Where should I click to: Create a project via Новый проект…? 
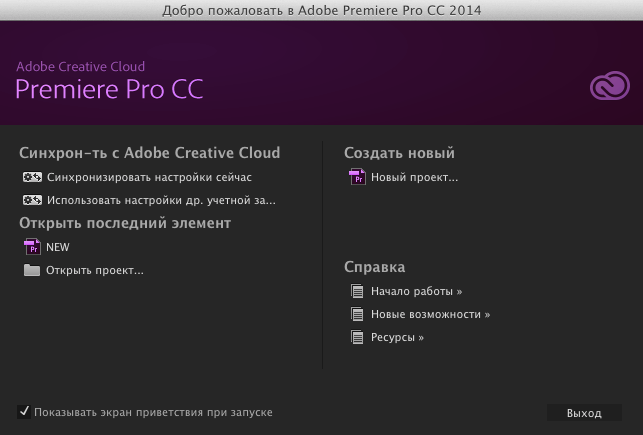415,177
